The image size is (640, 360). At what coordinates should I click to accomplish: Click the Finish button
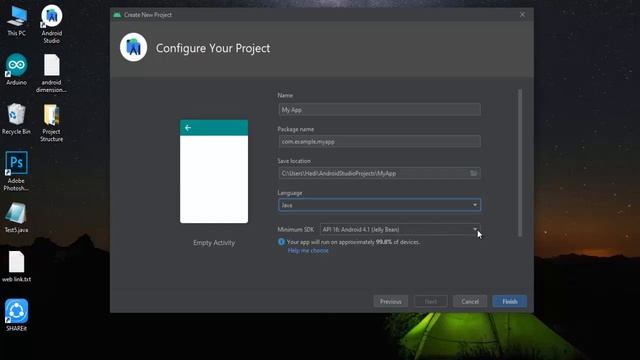(x=509, y=302)
